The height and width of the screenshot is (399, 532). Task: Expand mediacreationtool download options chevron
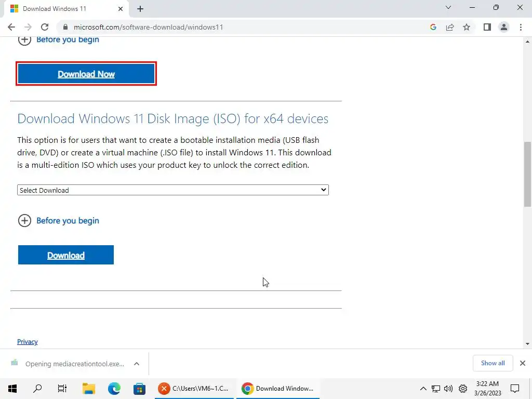pos(137,364)
